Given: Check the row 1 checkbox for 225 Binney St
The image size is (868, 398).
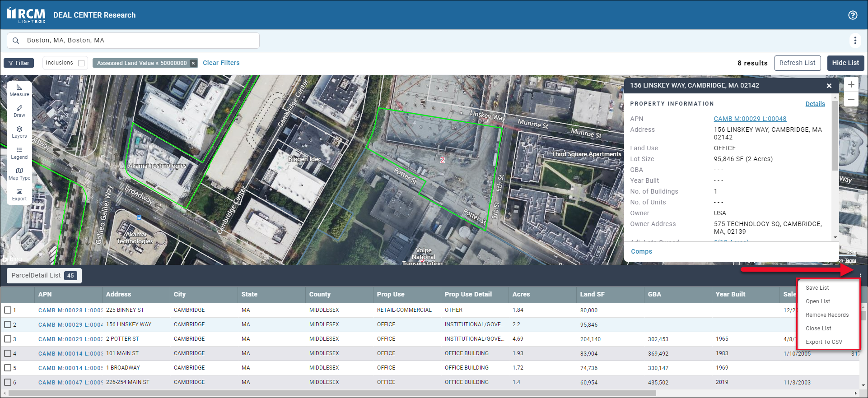Looking at the screenshot, I should click(x=8, y=310).
